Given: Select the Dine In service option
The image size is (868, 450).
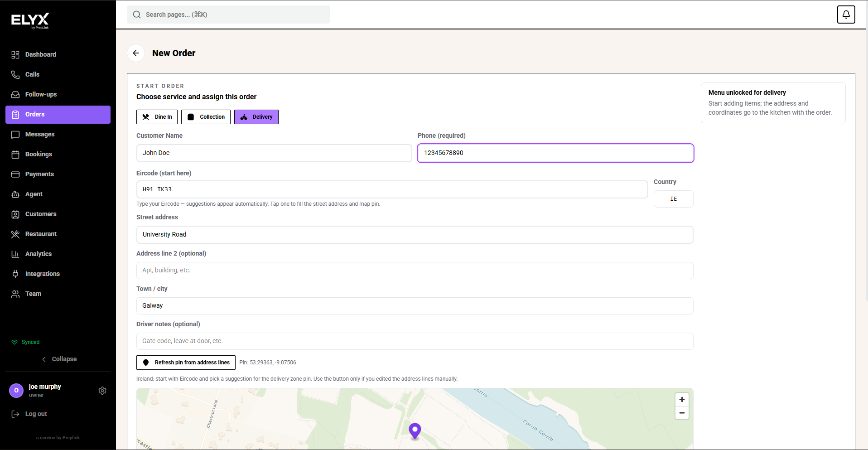Looking at the screenshot, I should (157, 117).
